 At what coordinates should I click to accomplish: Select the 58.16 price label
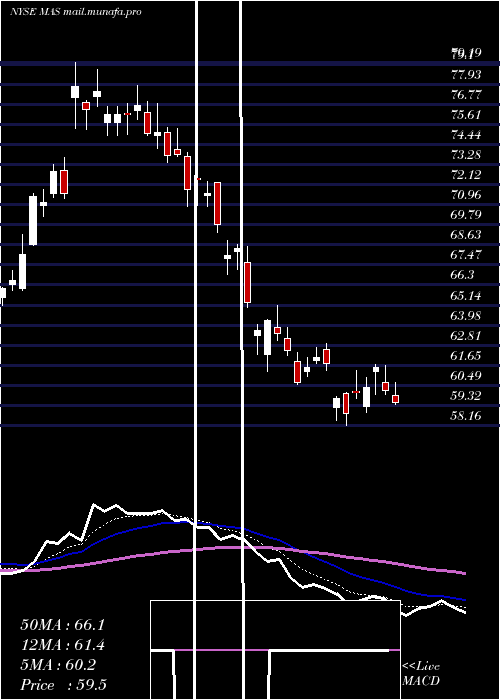pyautogui.click(x=466, y=416)
